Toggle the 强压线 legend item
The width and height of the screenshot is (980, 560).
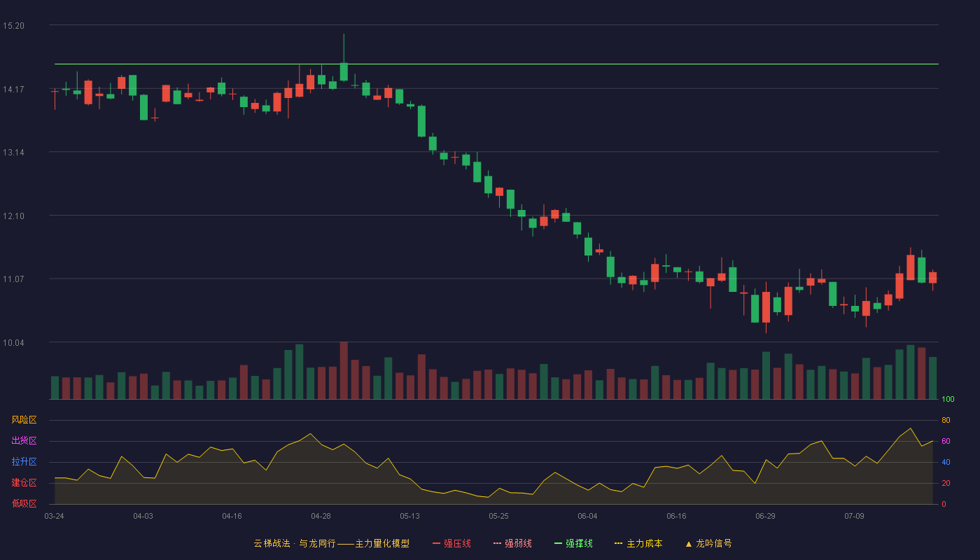coord(451,543)
